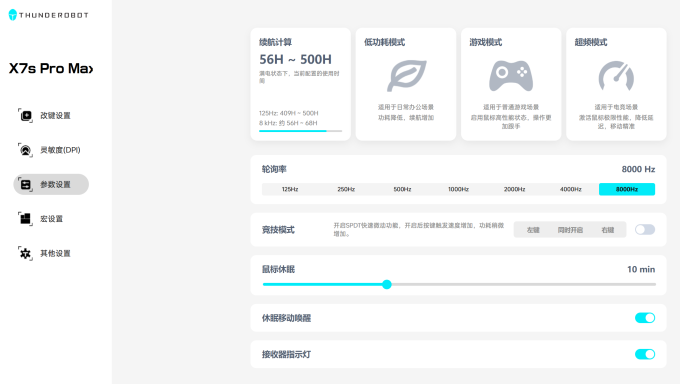Select the 超频模式 card
Viewport: 680px width, 384px height.
coord(616,84)
